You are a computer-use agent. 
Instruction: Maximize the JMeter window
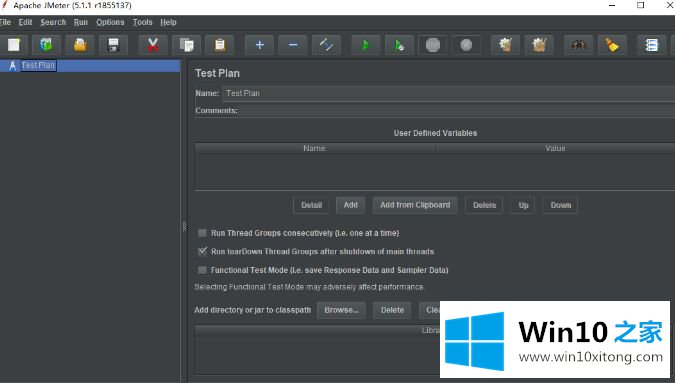pyautogui.click(x=641, y=6)
